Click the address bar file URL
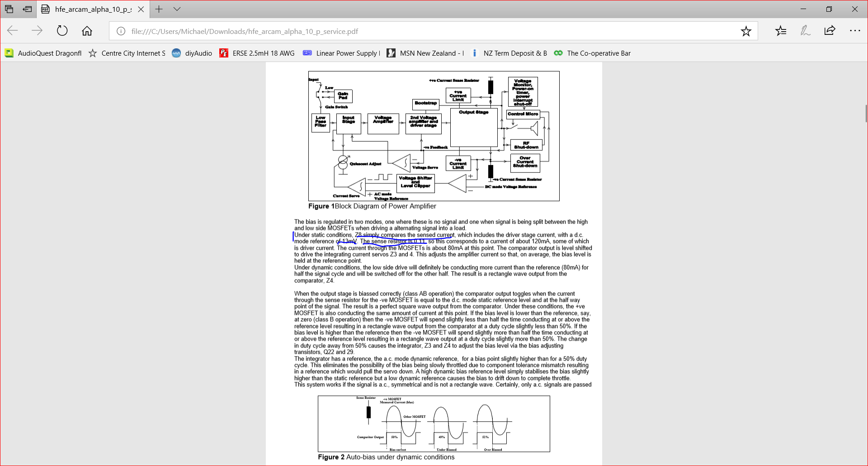Screen dimensions: 868x466 (245, 31)
